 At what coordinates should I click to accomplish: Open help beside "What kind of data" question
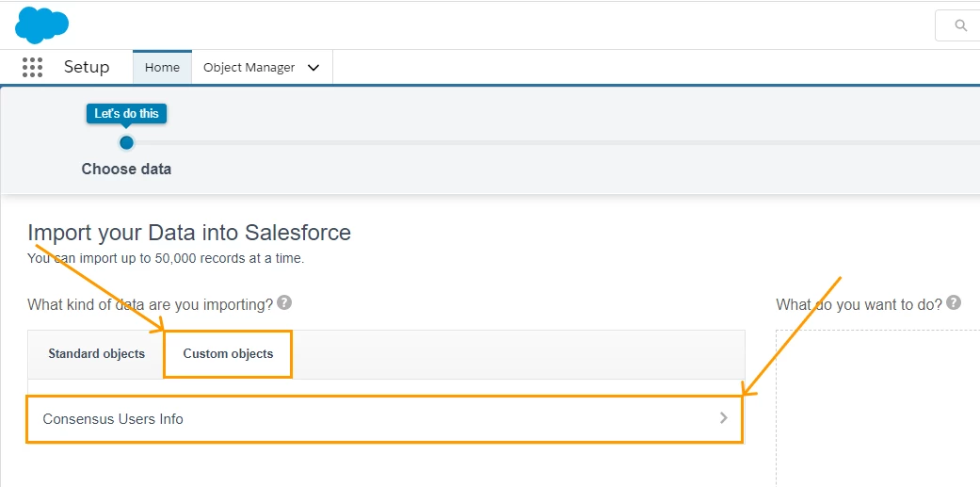pyautogui.click(x=284, y=303)
